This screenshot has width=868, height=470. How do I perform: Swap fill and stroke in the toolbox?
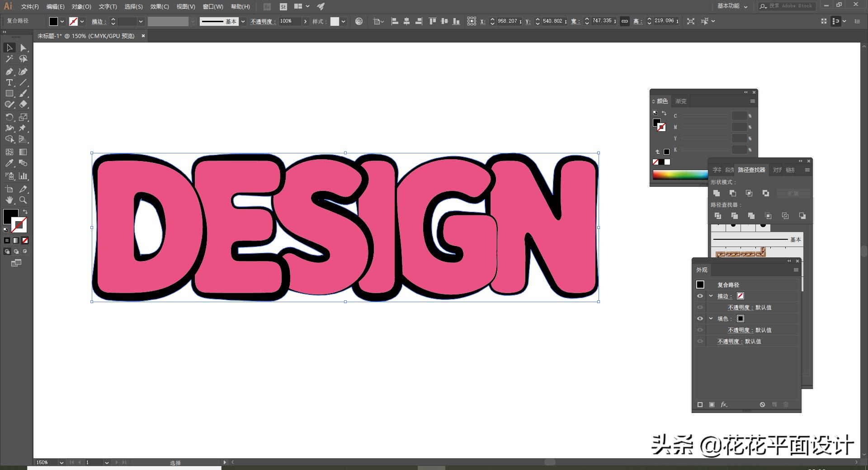(x=25, y=212)
